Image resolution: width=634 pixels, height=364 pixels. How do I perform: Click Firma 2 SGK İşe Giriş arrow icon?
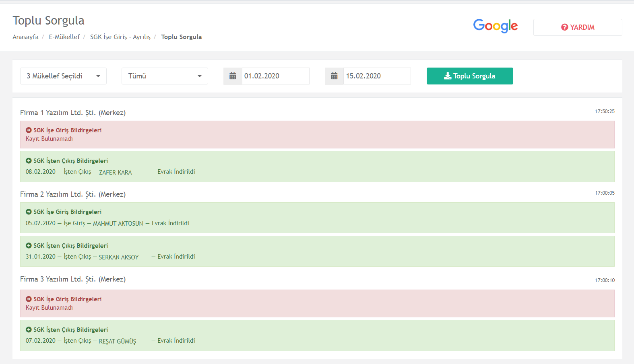[29, 212]
